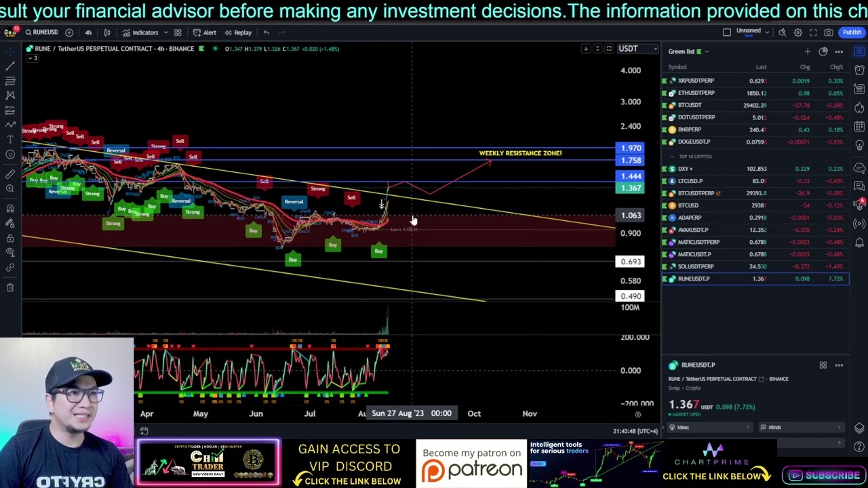Screen dimensions: 868x488
Task: Open chart settings gear icon
Action: coord(798,33)
